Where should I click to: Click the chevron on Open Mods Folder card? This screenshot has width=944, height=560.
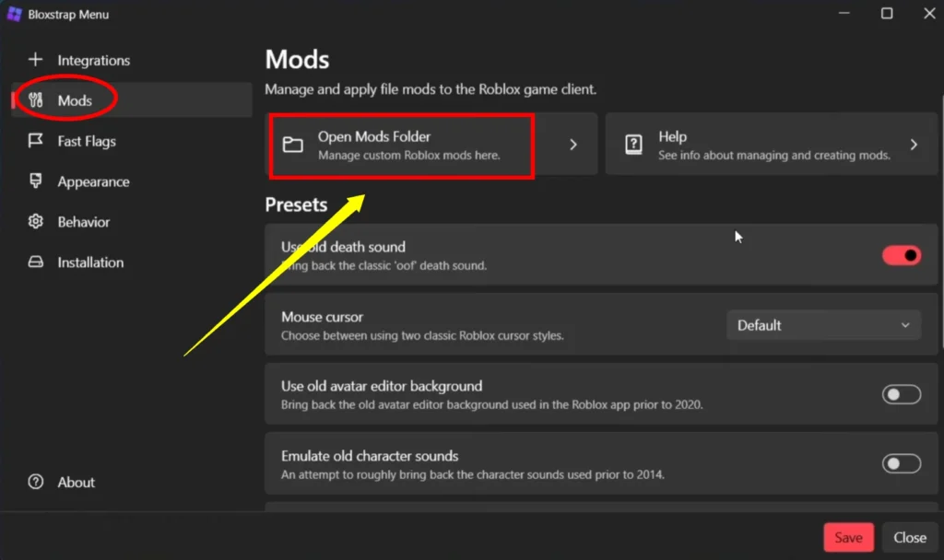(573, 145)
